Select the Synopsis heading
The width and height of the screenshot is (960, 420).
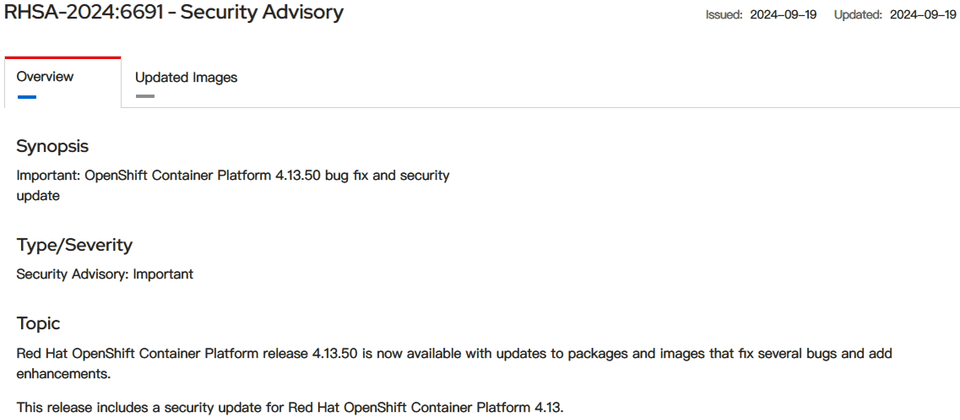click(52, 147)
